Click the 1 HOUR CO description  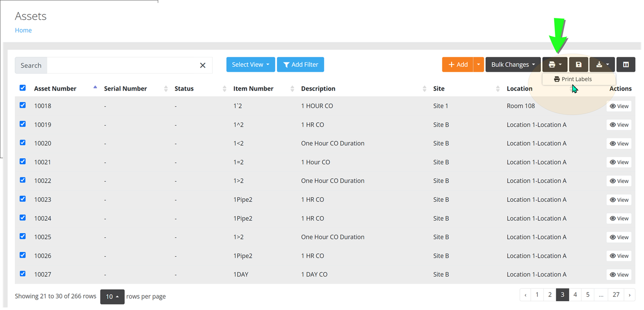[317, 106]
